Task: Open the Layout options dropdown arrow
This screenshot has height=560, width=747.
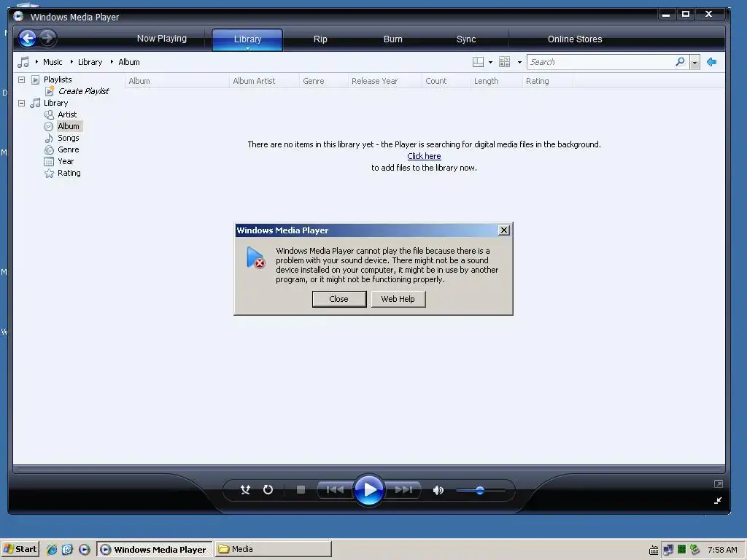Action: click(491, 63)
